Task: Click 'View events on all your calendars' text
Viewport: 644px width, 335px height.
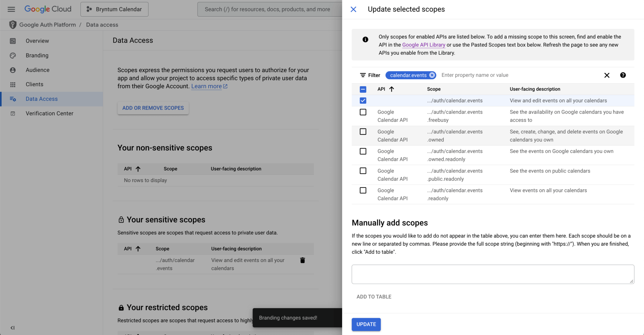Action: (548, 190)
